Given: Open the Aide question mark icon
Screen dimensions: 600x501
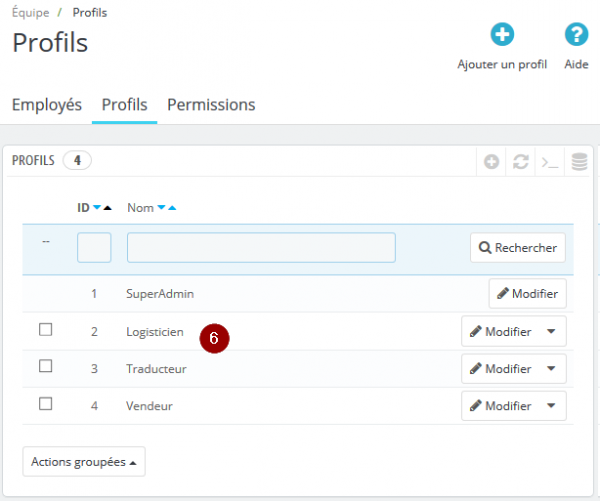Looking at the screenshot, I should [x=576, y=34].
